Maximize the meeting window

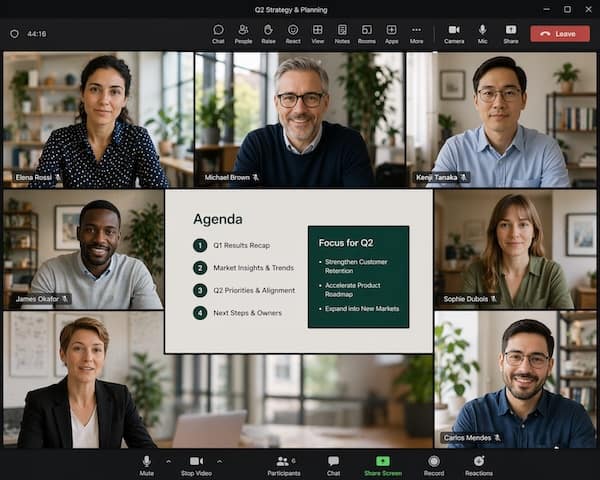[567, 9]
